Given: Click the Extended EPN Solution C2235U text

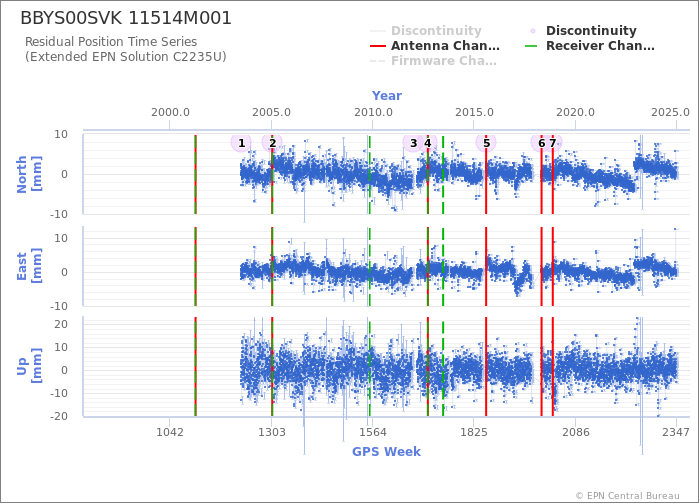Looking at the screenshot, I should 125,57.
